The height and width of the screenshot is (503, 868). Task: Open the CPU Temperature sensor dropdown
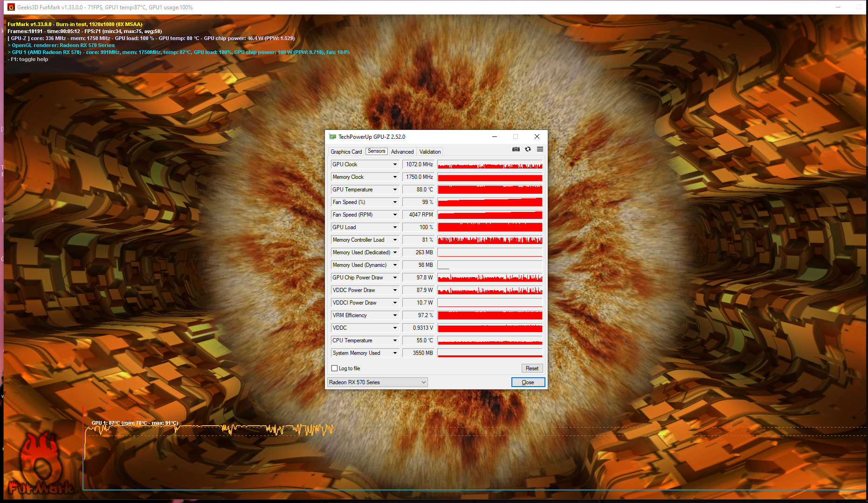click(395, 340)
